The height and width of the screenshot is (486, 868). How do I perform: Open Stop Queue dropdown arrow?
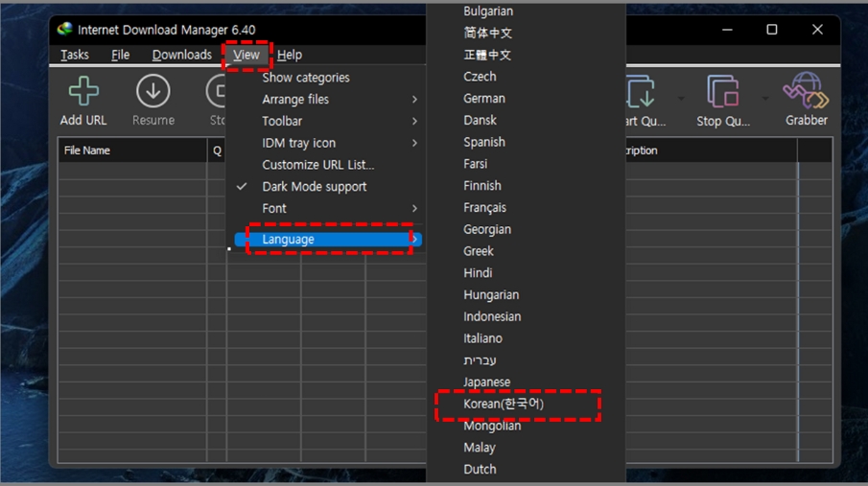click(x=765, y=99)
